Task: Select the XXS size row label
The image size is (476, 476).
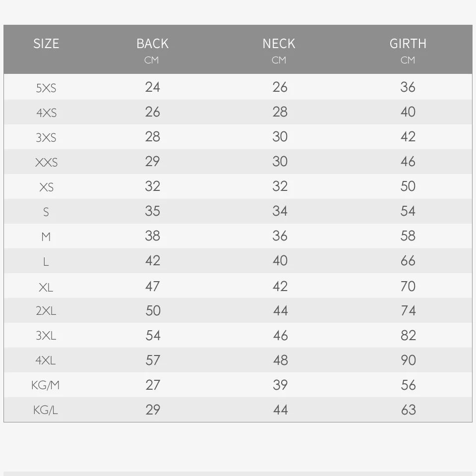Action: tap(46, 163)
